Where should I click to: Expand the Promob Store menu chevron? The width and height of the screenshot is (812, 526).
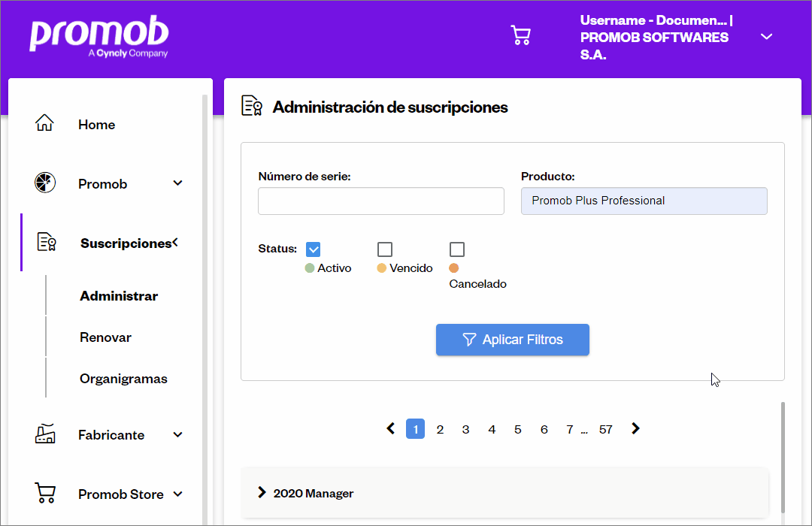click(x=177, y=494)
